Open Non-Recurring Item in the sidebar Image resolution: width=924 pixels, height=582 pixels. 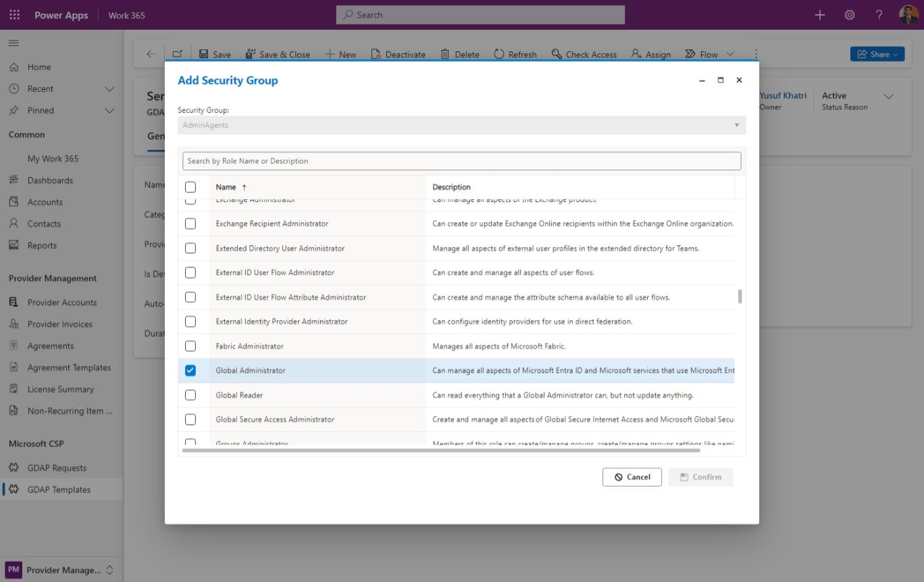(x=70, y=411)
